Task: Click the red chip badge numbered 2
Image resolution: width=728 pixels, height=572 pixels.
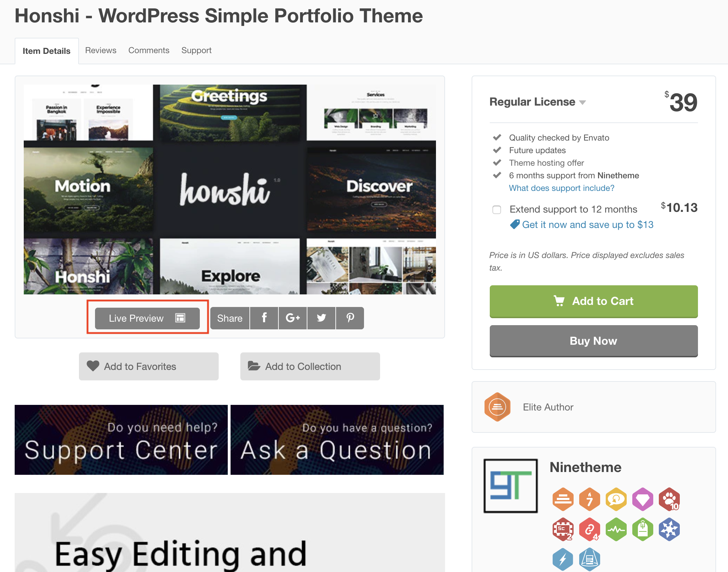Action: (x=563, y=529)
